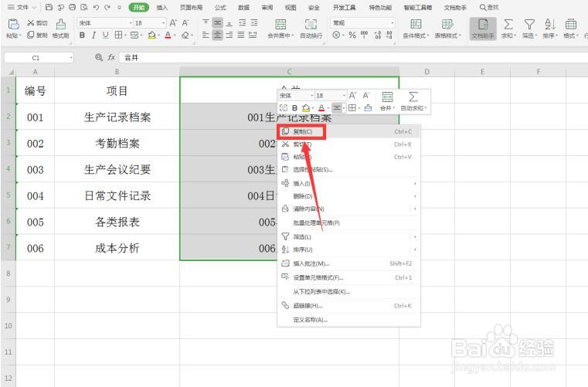This screenshot has width=588, height=387.
Task: Click the ribbon Borders grid icon
Action: 118,36
